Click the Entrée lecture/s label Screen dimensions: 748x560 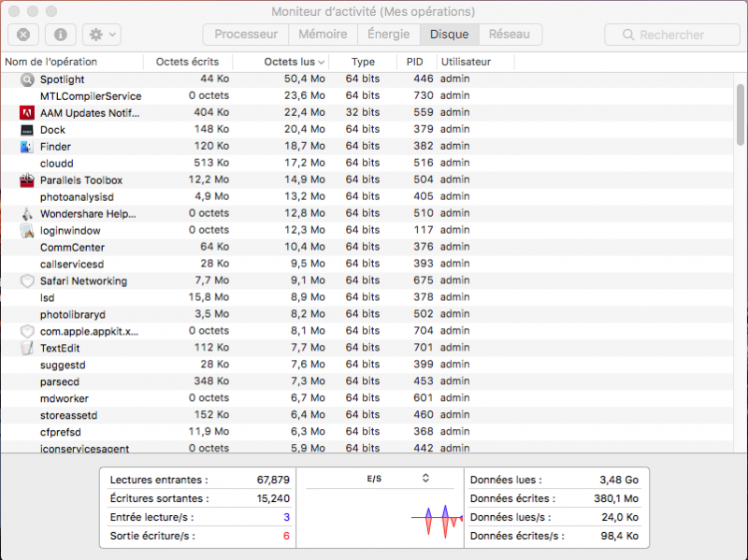151,517
